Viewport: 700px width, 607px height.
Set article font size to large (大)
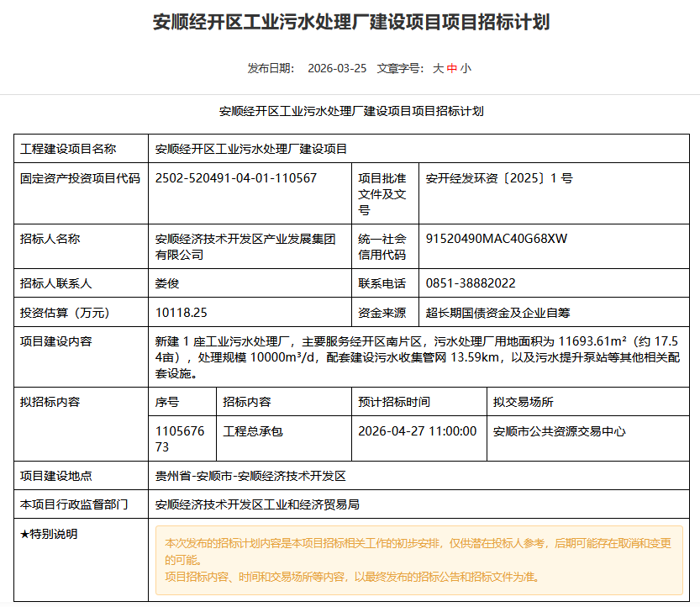pos(438,68)
